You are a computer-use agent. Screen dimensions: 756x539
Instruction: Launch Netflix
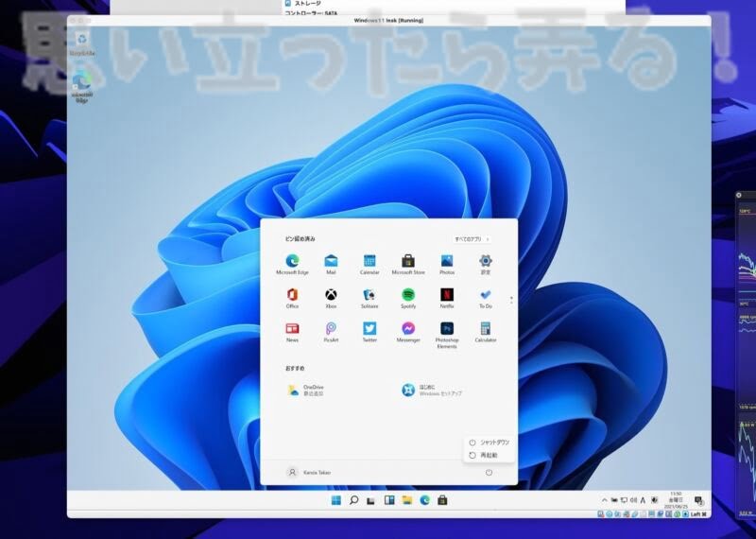[x=446, y=298]
